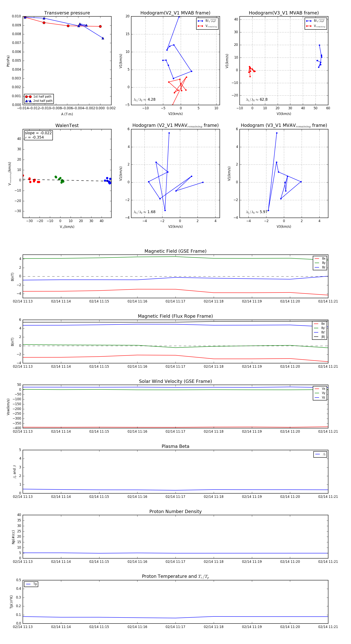Image resolution: width=351 pixels, height=644 pixels.
Task: Click "02/14 11:21" tick under GSE Magnetic Field plot
Action: [328, 301]
